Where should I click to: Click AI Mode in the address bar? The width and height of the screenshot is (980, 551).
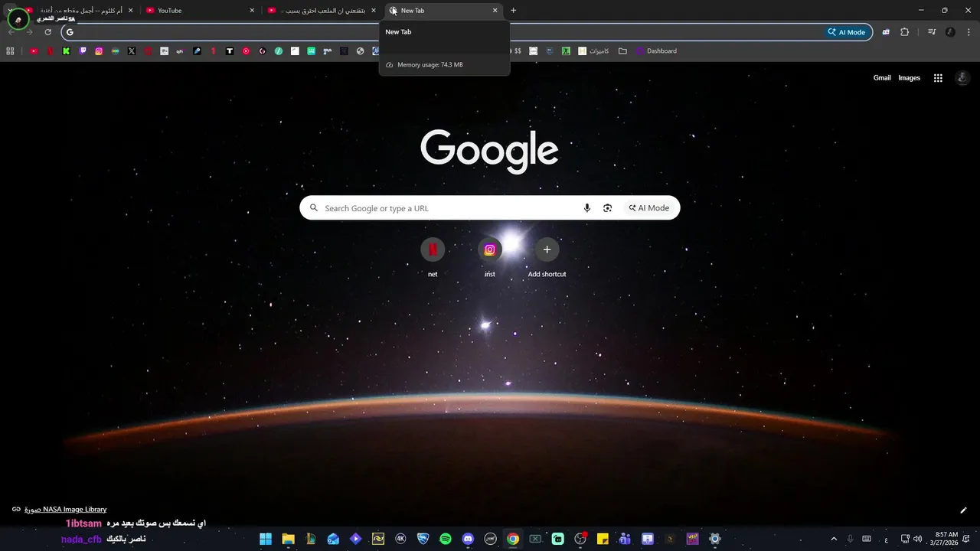click(846, 32)
